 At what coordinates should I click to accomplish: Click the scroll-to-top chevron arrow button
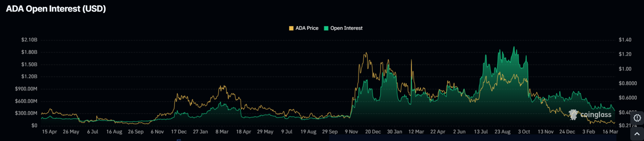click(x=637, y=134)
